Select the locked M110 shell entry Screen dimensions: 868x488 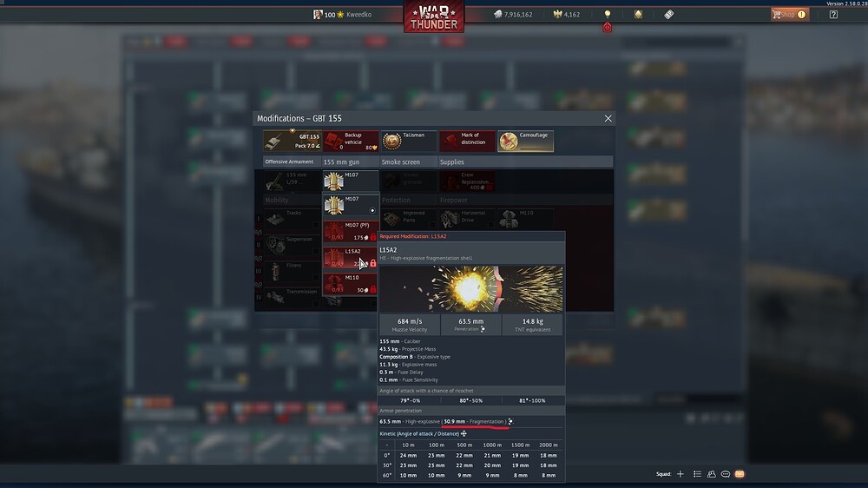click(x=351, y=284)
